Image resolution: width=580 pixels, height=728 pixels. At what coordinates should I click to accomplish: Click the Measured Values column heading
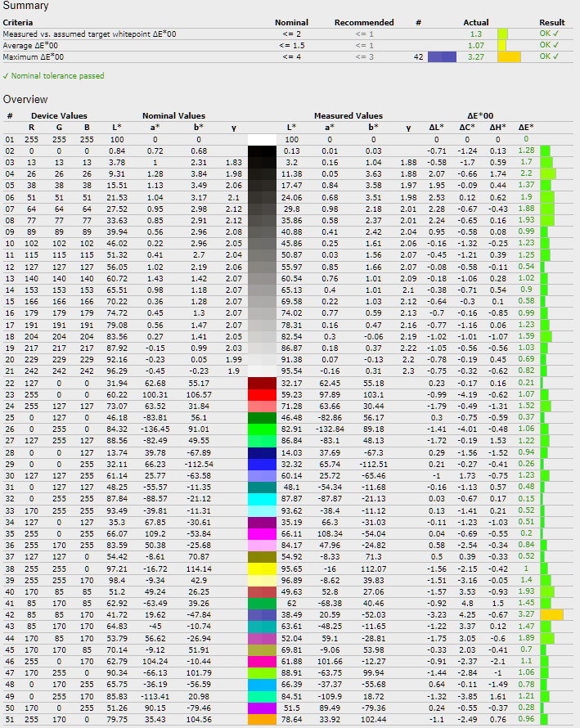click(346, 116)
